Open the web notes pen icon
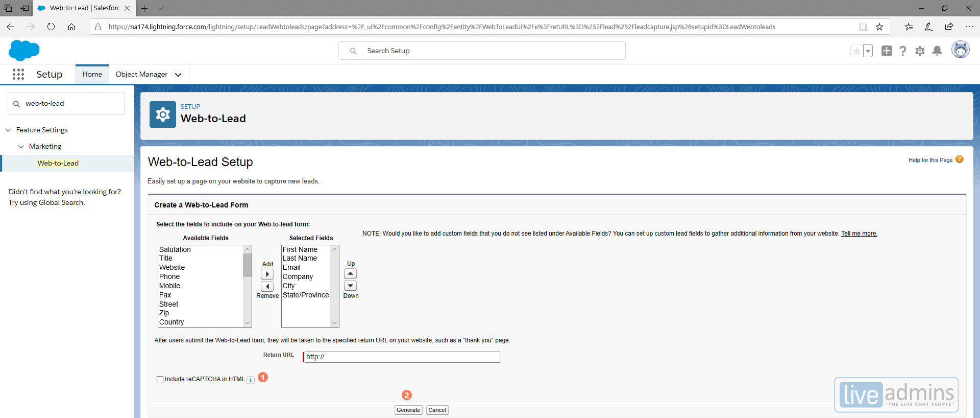The width and height of the screenshot is (980, 418). tap(929, 27)
